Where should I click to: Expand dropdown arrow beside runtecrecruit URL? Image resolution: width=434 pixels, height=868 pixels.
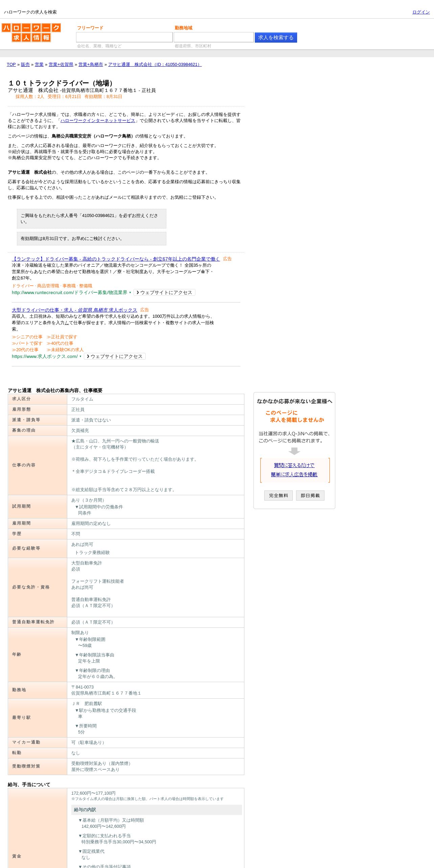(130, 293)
